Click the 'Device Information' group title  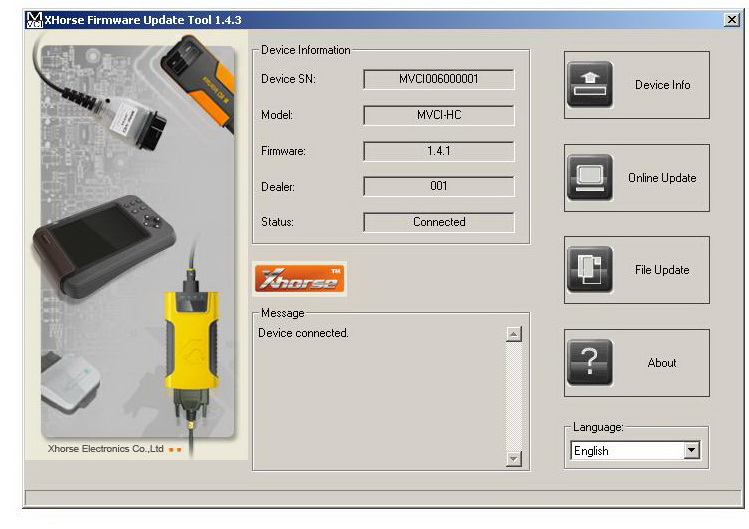coord(306,50)
